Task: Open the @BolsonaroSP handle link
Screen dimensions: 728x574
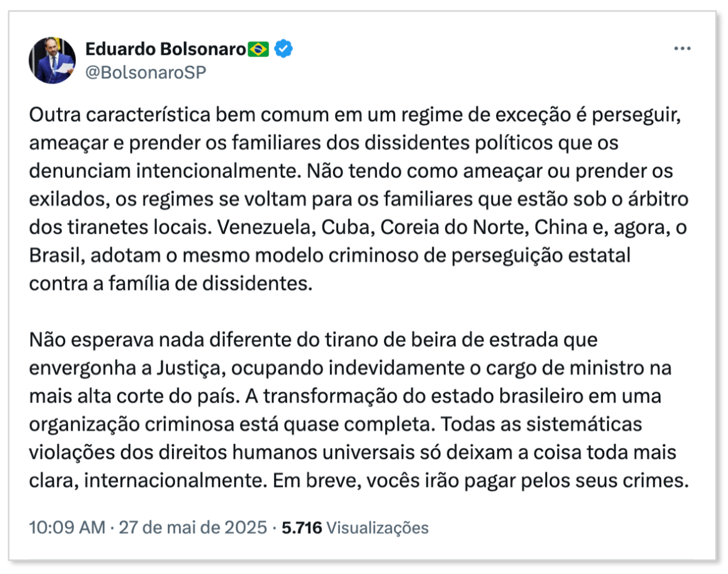Action: (x=146, y=72)
